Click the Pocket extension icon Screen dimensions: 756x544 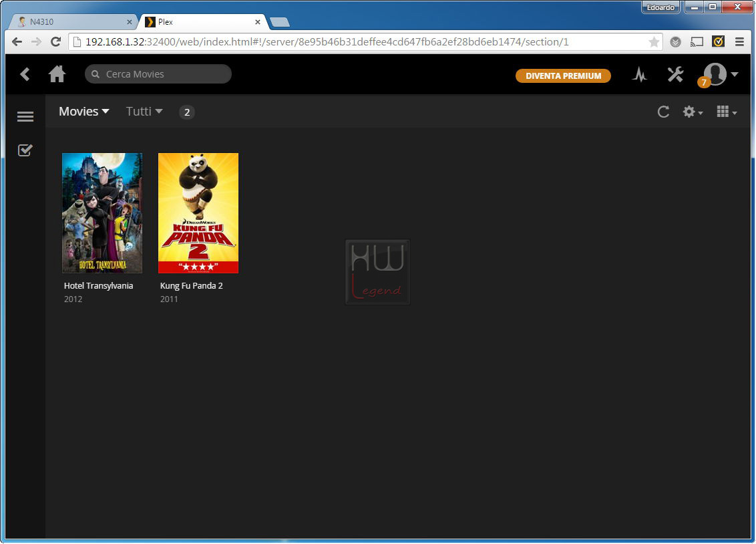pyautogui.click(x=675, y=42)
